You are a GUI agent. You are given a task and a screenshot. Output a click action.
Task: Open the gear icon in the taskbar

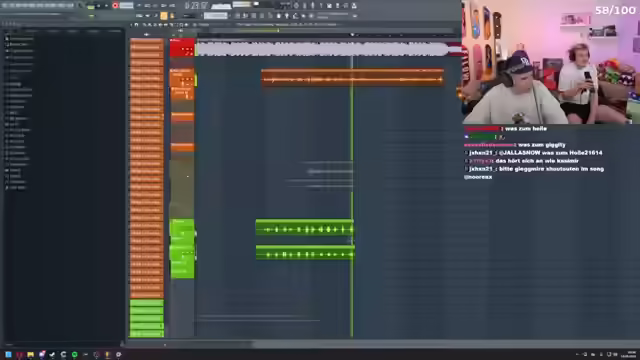point(118,355)
